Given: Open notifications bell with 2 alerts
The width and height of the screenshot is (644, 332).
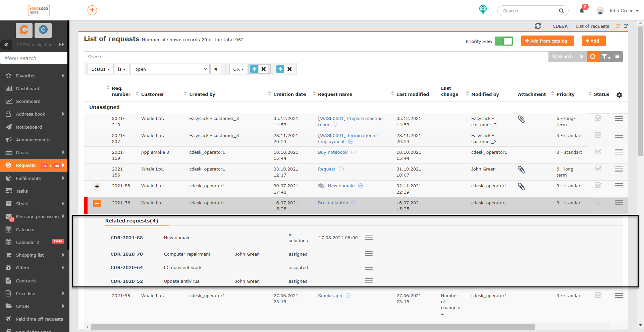Looking at the screenshot, I should click(x=582, y=10).
